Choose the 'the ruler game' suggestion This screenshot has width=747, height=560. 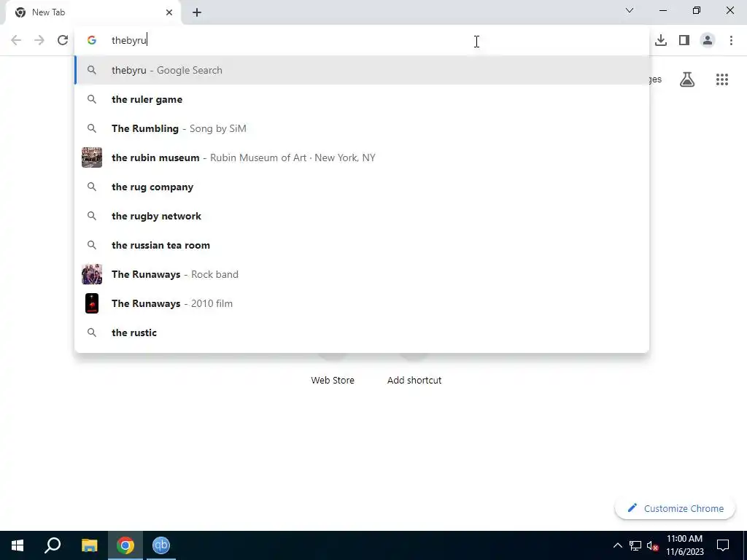pos(362,99)
